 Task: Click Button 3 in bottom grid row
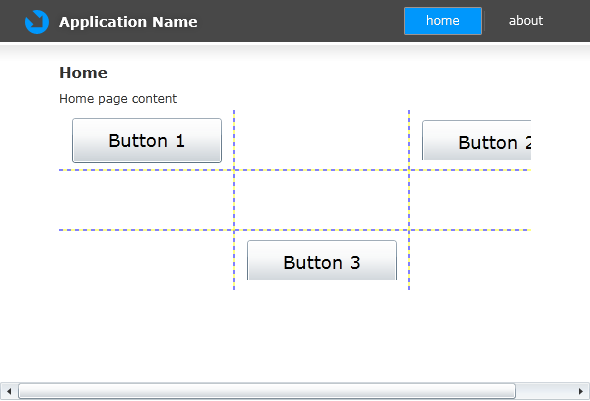322,260
